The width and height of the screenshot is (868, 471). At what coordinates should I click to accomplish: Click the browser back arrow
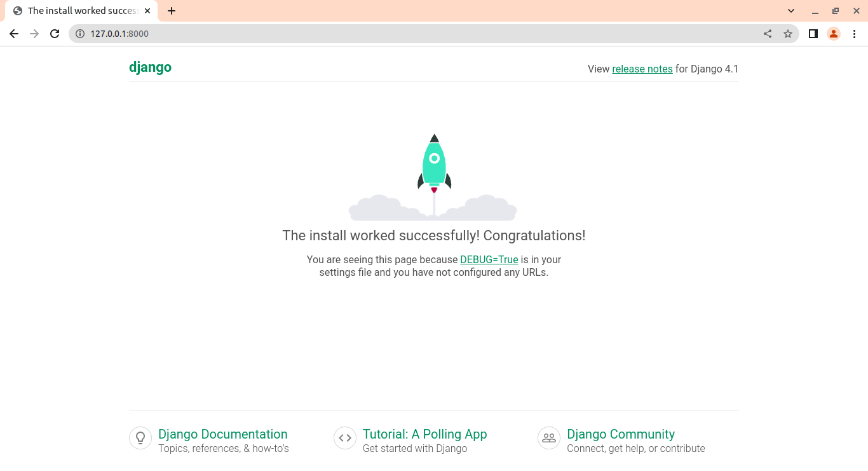14,34
